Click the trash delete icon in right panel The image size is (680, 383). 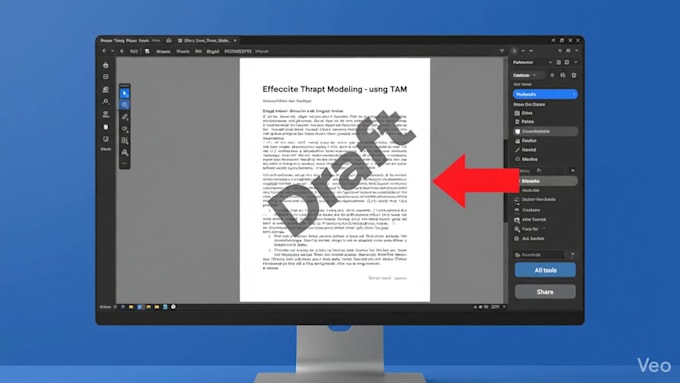tap(574, 75)
